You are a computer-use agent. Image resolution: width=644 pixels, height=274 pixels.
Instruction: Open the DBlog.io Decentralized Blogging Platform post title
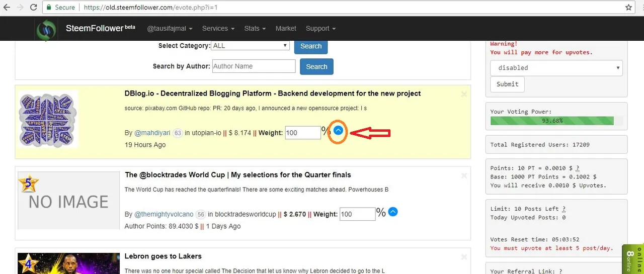coord(273,94)
